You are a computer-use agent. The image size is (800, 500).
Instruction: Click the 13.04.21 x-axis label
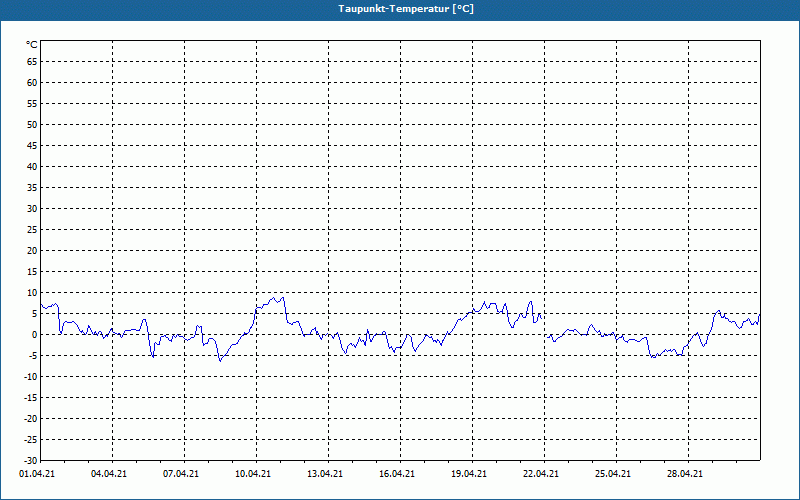326,474
